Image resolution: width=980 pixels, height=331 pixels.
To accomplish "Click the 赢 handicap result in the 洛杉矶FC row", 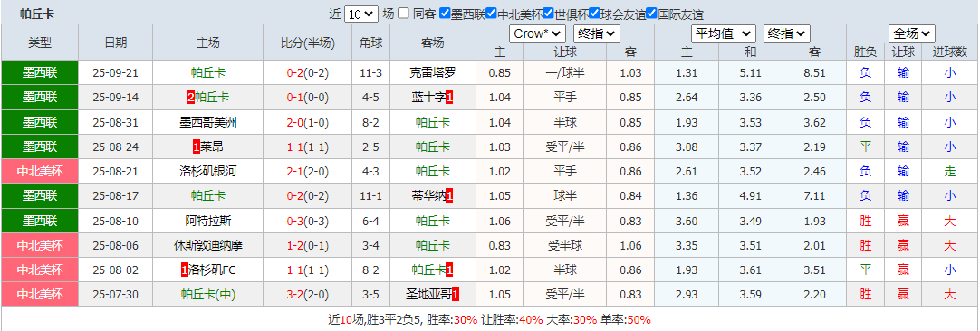I will click(x=903, y=270).
